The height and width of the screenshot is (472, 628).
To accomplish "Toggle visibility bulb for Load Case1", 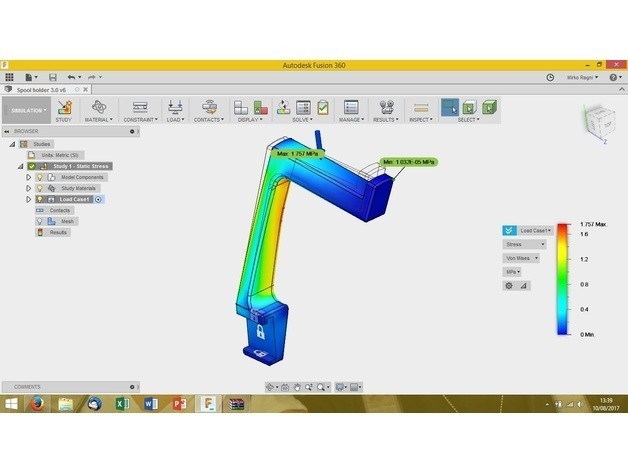I will pyautogui.click(x=40, y=199).
